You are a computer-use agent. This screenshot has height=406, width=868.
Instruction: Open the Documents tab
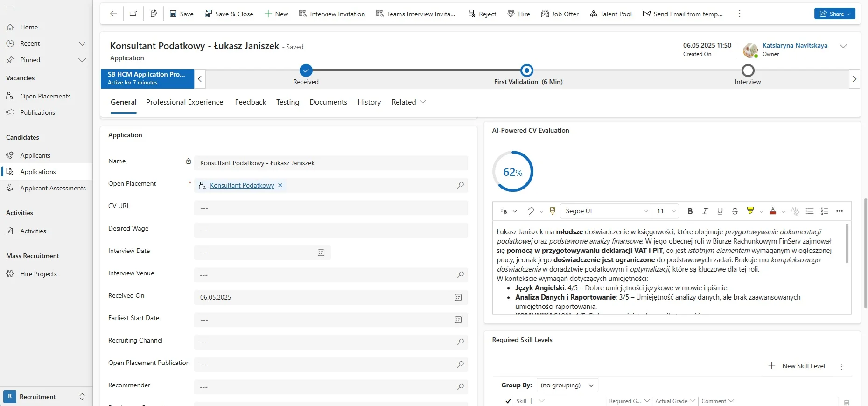point(328,102)
